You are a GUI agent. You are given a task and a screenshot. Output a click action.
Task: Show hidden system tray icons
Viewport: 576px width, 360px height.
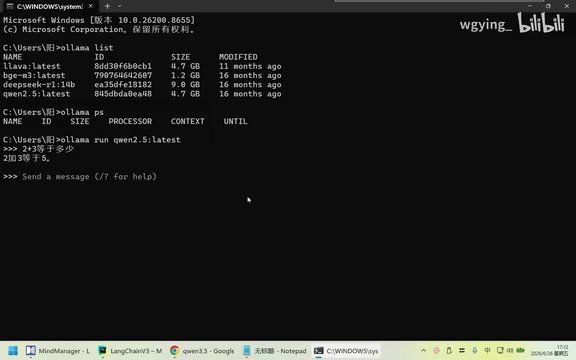click(x=423, y=351)
